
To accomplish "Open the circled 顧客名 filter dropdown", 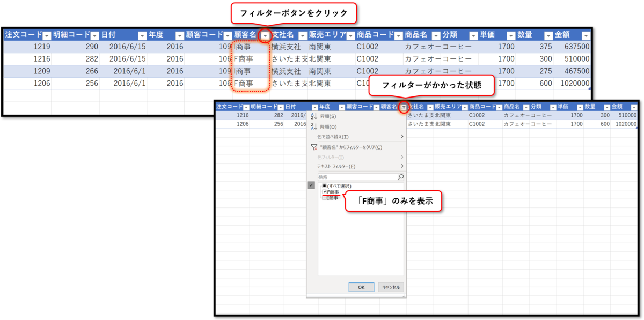I will point(265,35).
